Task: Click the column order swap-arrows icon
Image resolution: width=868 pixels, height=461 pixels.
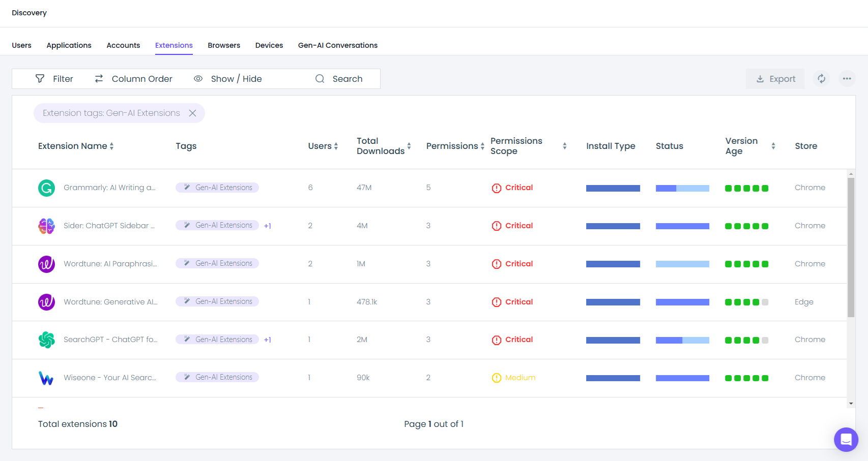Action: pos(99,79)
